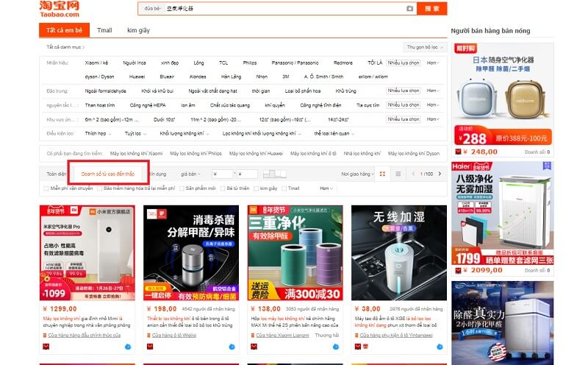This screenshot has height=365, width=588.
Task: Click the Taobao.com logo
Action: tap(60, 10)
